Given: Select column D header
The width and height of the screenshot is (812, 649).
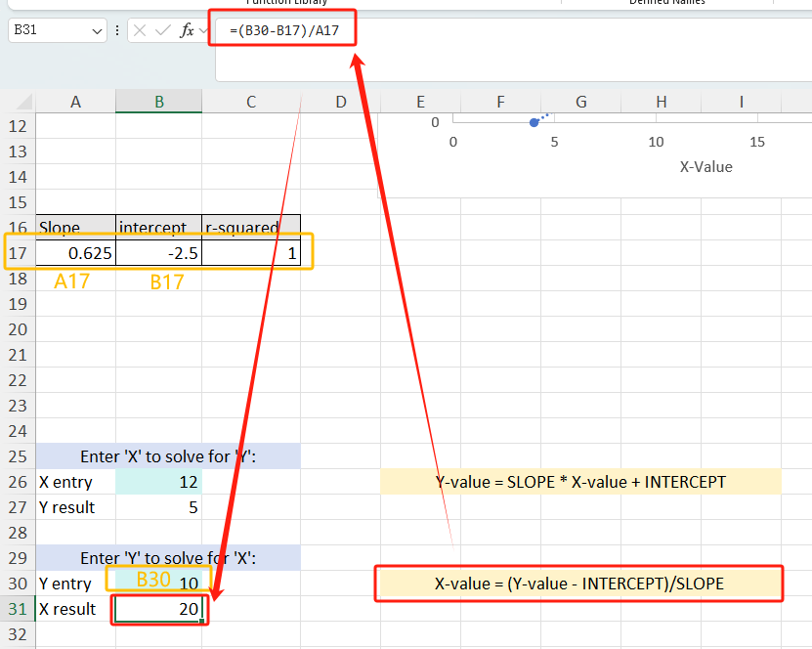Looking at the screenshot, I should pyautogui.click(x=341, y=102).
